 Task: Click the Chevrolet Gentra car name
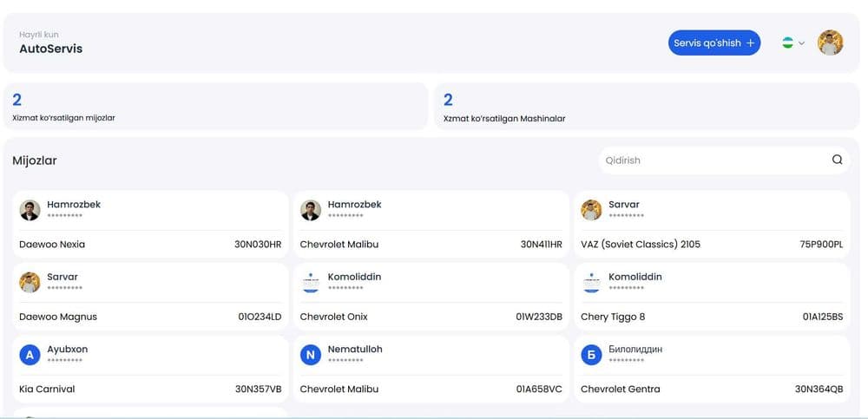pyautogui.click(x=621, y=390)
